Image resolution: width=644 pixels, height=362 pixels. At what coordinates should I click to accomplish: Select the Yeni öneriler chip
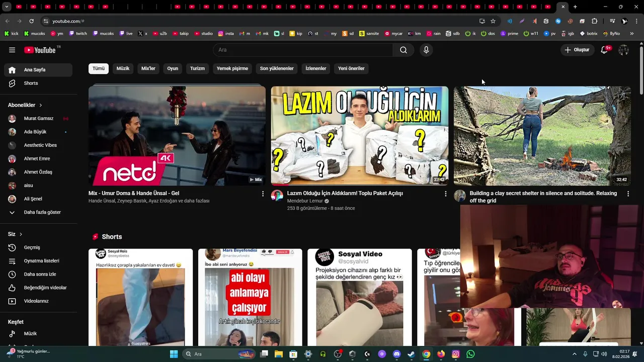click(x=351, y=68)
